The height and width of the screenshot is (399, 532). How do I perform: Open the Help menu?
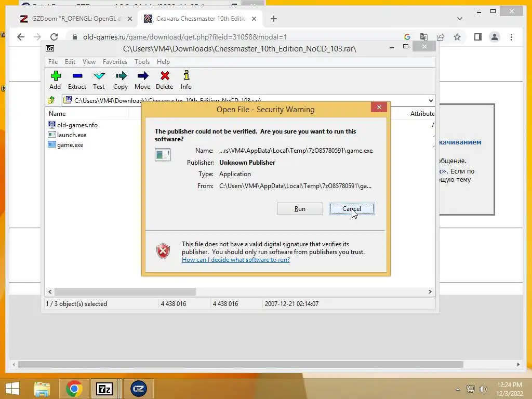[x=163, y=62]
